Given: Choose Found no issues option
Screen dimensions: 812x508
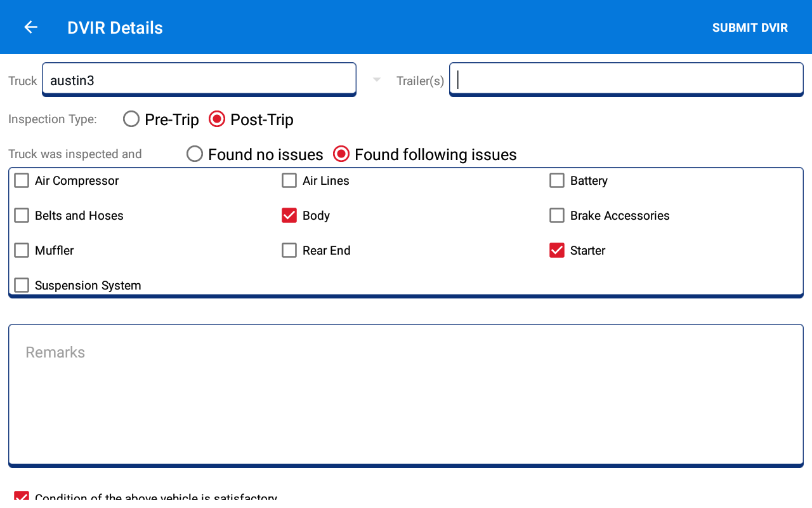Looking at the screenshot, I should [195, 154].
